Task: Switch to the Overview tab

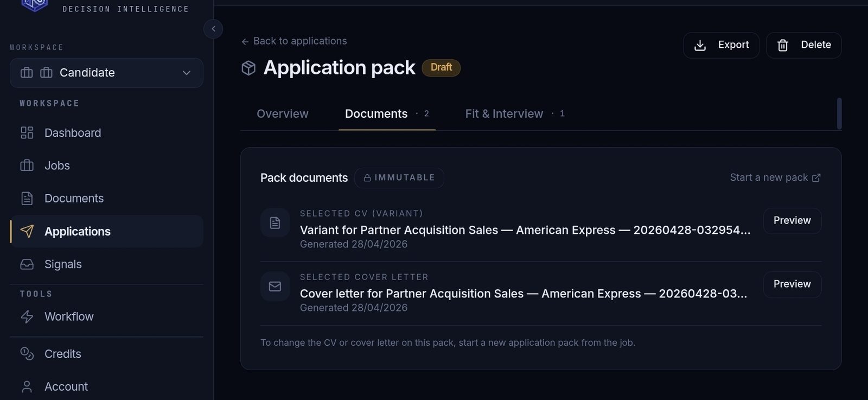Action: pyautogui.click(x=282, y=113)
